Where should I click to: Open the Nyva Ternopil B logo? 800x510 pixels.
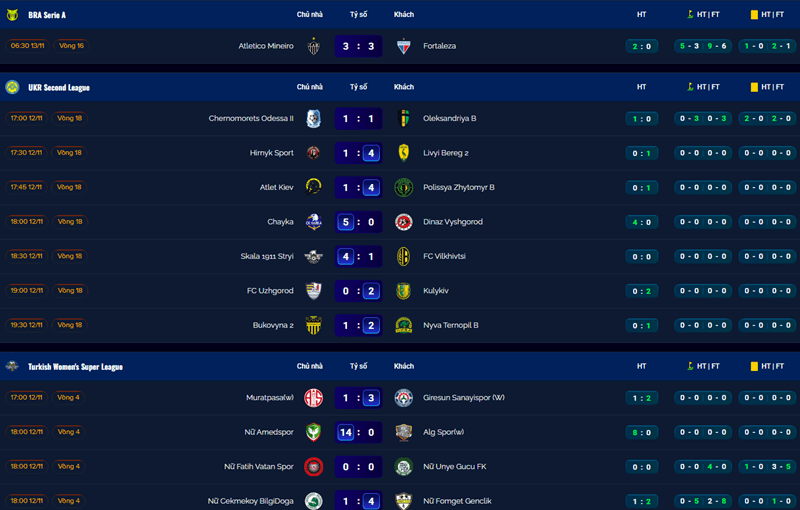pos(404,325)
